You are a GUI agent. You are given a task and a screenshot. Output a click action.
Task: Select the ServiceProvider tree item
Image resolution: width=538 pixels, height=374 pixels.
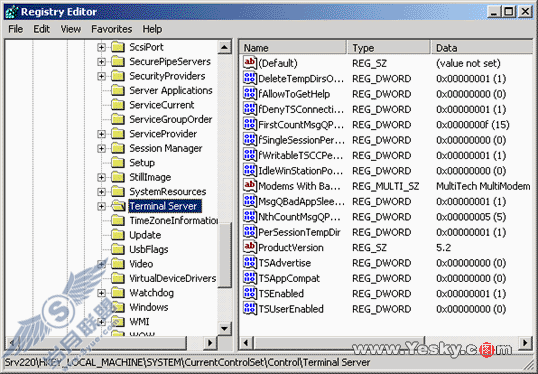[163, 134]
